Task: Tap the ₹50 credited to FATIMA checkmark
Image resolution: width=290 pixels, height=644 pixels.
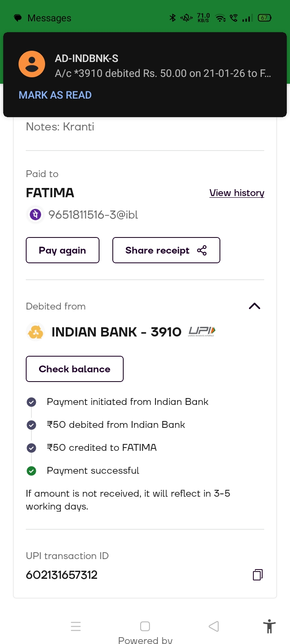Action: click(x=31, y=448)
